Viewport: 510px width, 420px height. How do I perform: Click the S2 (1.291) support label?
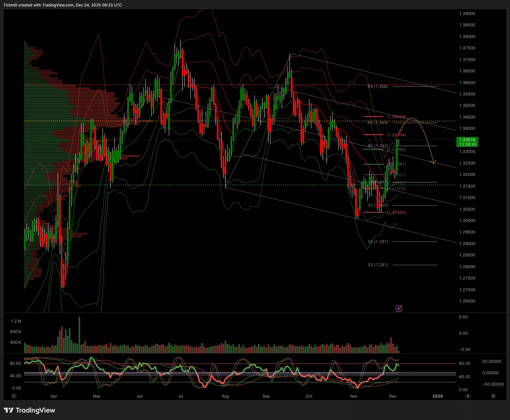tap(378, 242)
